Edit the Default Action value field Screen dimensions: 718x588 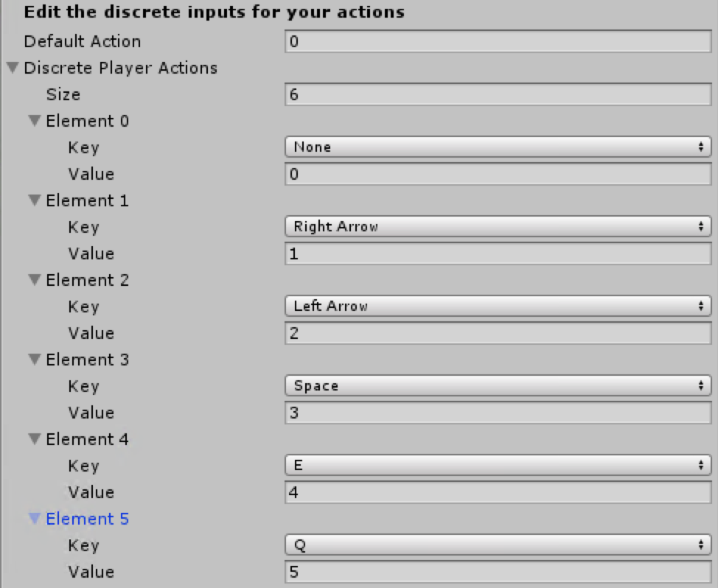pyautogui.click(x=498, y=41)
